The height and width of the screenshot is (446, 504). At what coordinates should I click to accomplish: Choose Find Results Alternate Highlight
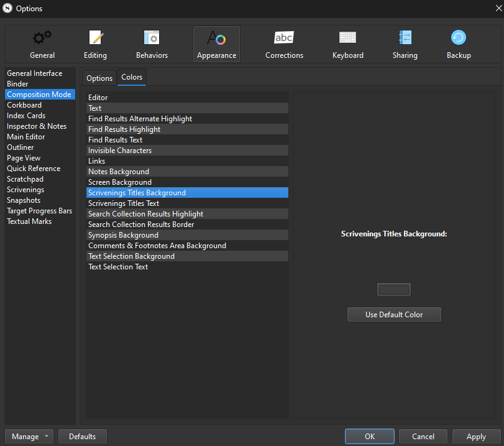[188, 119]
